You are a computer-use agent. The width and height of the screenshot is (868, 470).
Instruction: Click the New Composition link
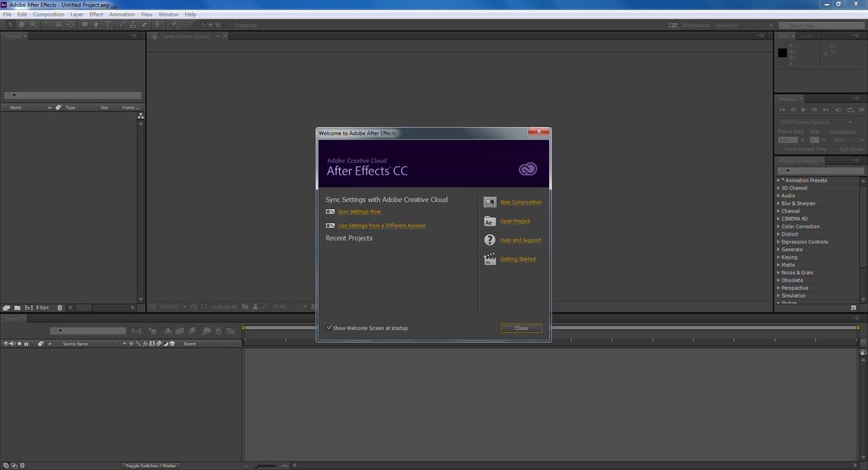pyautogui.click(x=521, y=202)
